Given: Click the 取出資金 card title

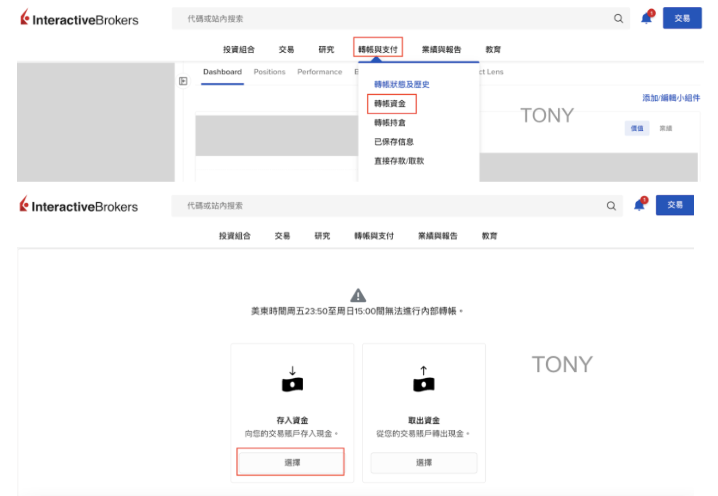Looking at the screenshot, I should coord(424,420).
